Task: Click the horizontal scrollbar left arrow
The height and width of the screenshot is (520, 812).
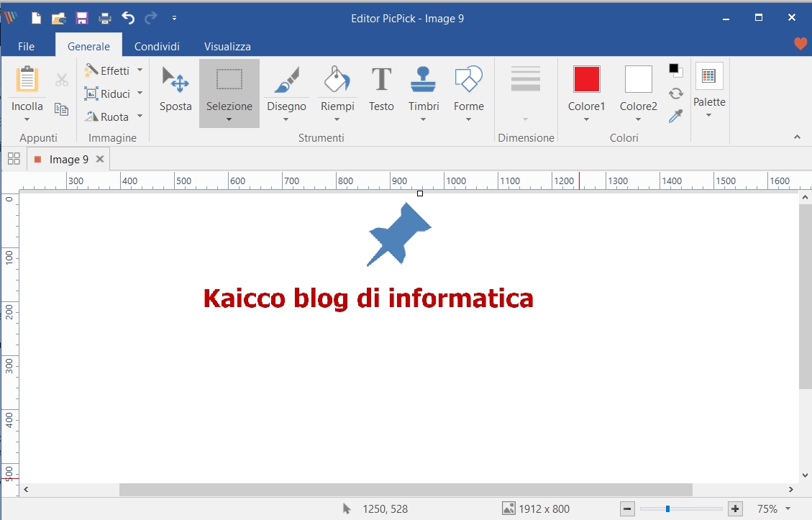Action: [x=26, y=490]
